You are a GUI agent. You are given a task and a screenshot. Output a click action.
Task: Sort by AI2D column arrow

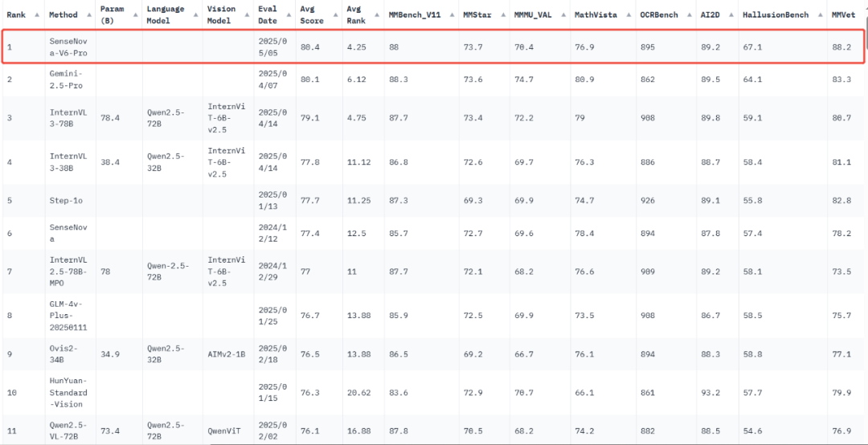pyautogui.click(x=731, y=15)
